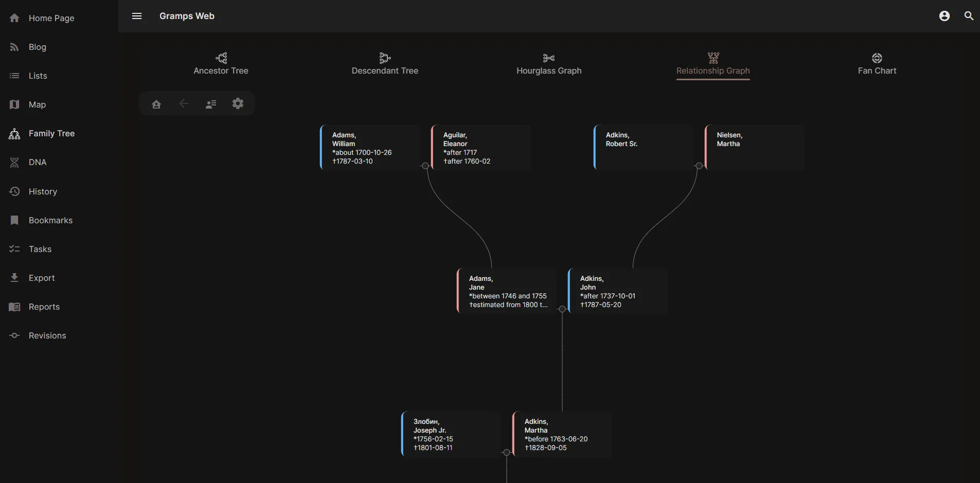Open chart settings gear icon
Viewport: 980px width, 483px height.
point(238,104)
